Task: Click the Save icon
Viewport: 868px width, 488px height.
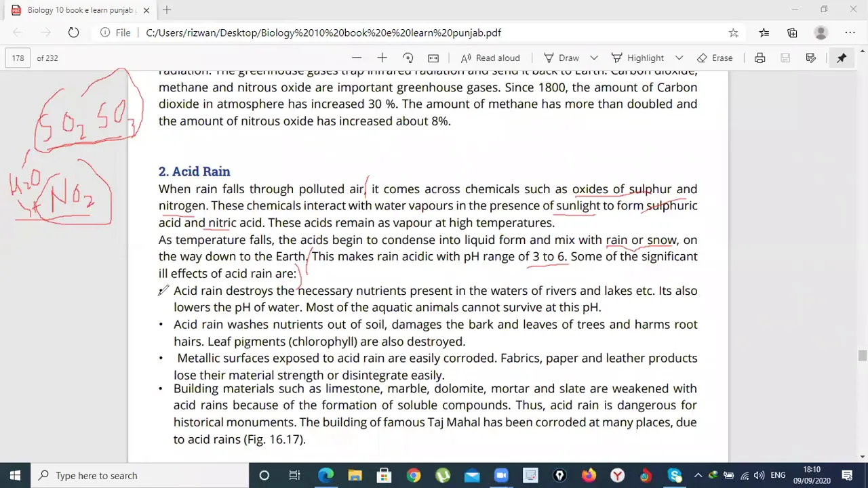Action: tap(785, 58)
